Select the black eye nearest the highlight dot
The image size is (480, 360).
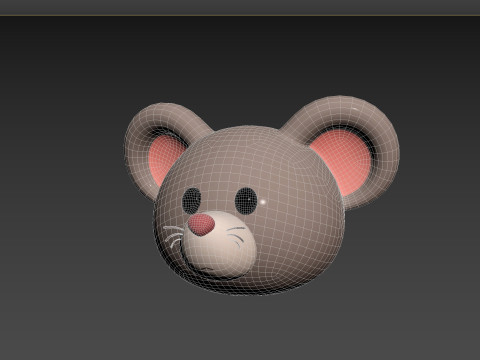246,201
